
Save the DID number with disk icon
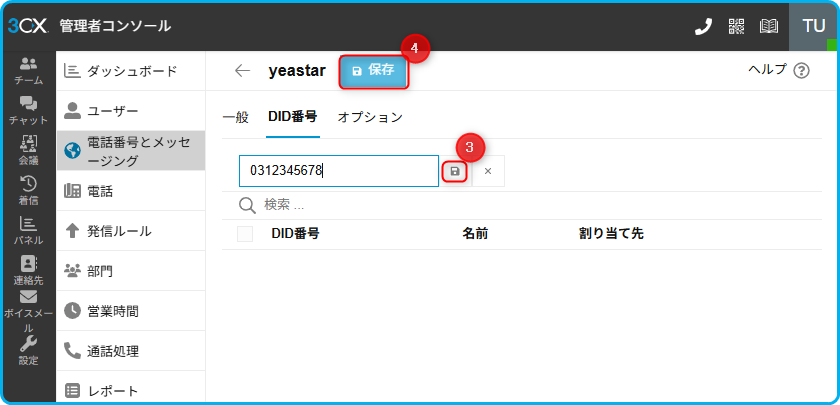click(455, 171)
